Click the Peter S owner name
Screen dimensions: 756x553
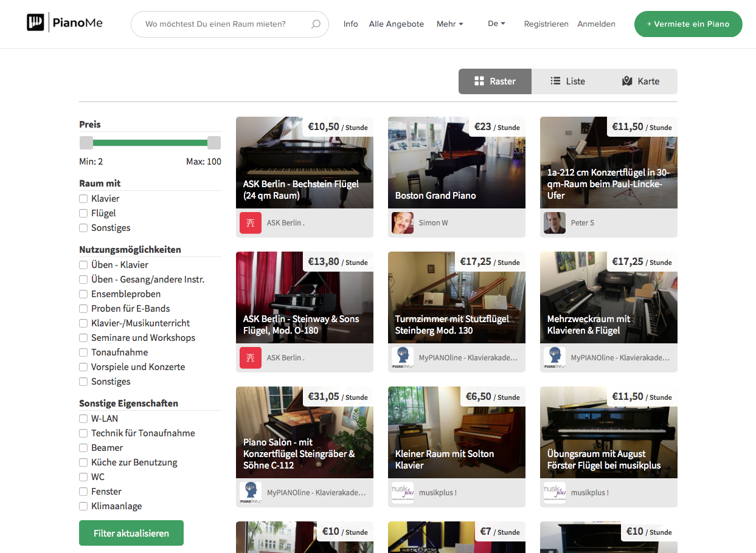point(583,223)
